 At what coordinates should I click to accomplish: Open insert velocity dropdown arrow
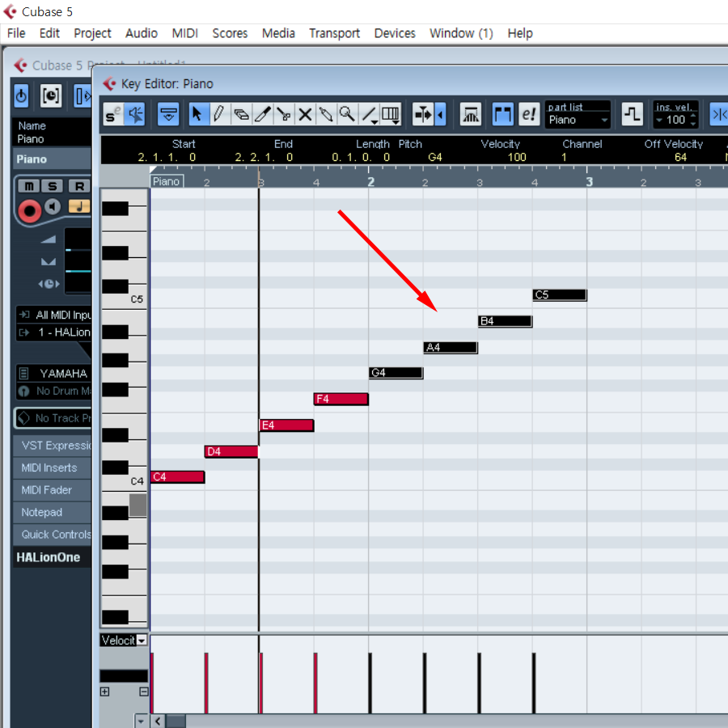pyautogui.click(x=659, y=121)
